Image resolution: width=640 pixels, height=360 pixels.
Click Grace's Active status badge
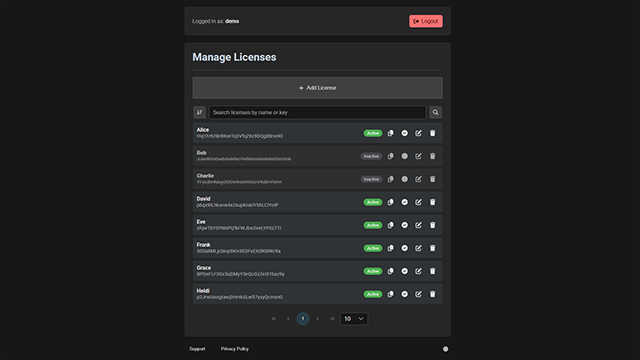(x=373, y=271)
